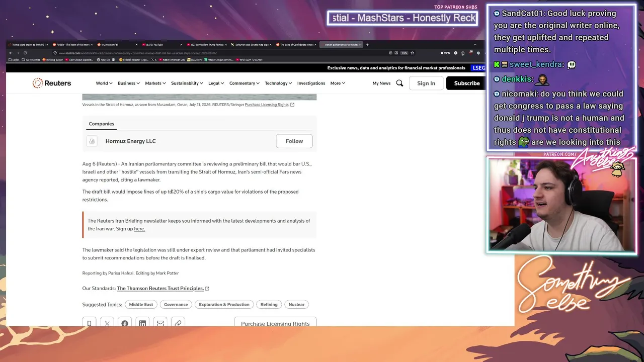Open the tab list chevron in browser
This screenshot has width=644, height=362.
coord(475,45)
